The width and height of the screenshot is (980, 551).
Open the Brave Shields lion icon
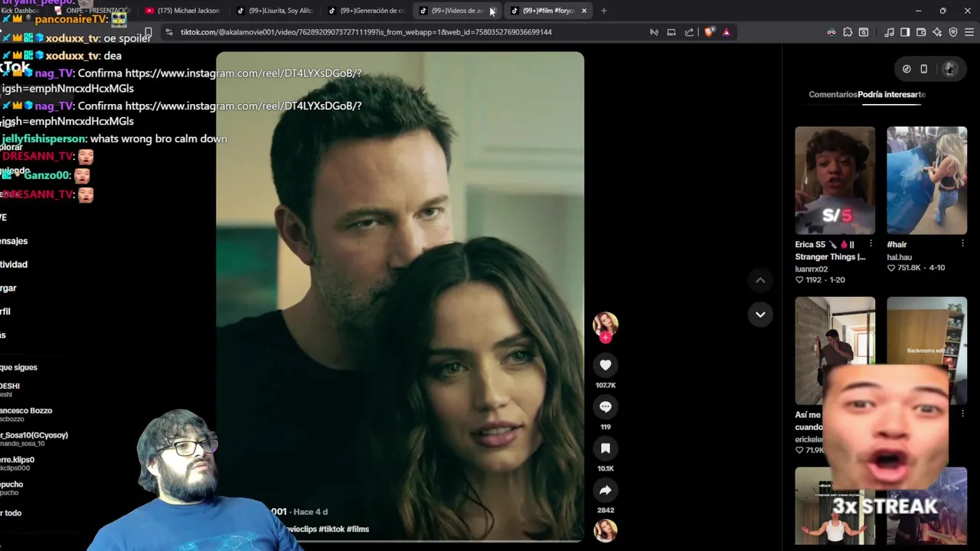click(709, 32)
